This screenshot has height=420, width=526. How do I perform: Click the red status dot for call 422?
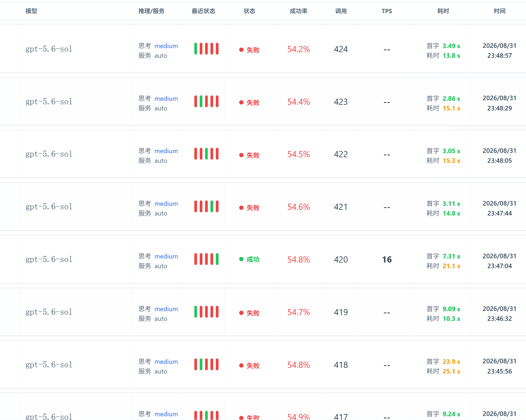tap(241, 155)
